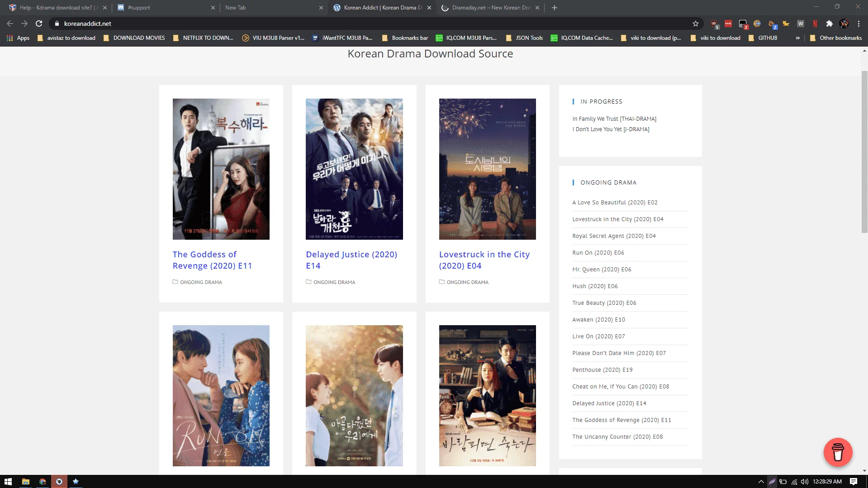
Task: Click the red floating coffee cup button
Action: 838,452
